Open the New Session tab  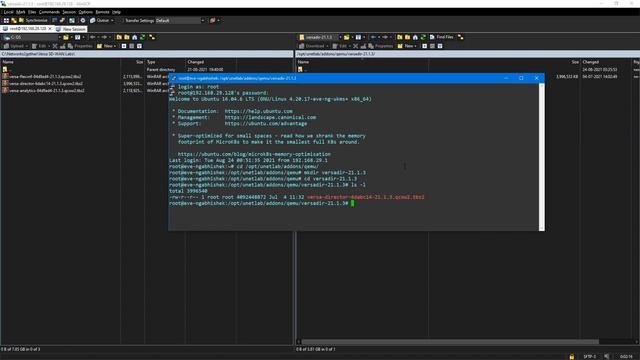click(x=71, y=29)
